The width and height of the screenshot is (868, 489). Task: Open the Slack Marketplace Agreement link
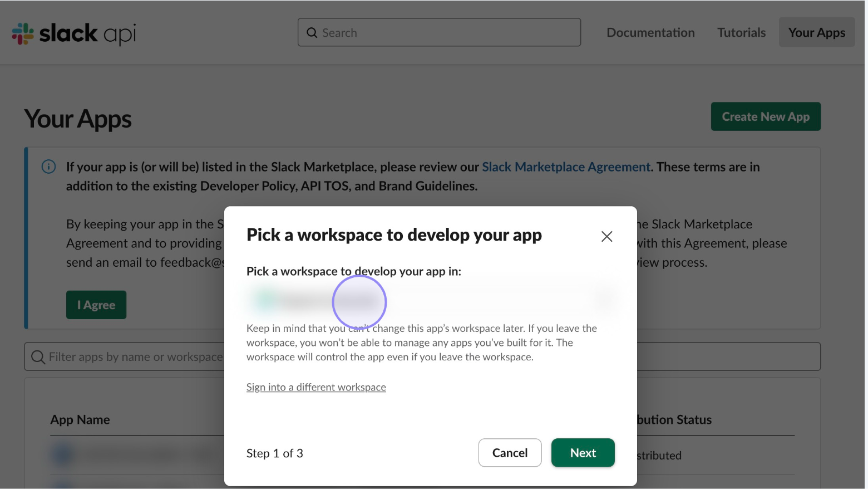pos(566,167)
